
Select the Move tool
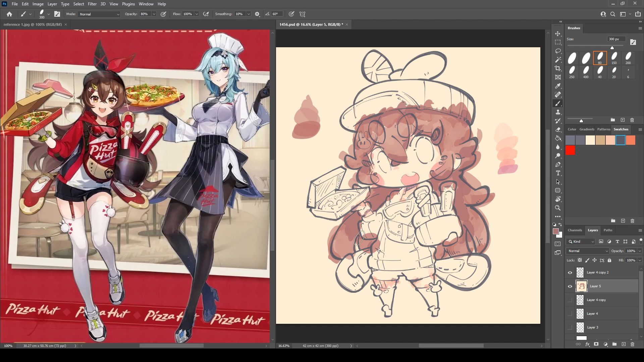[558, 34]
